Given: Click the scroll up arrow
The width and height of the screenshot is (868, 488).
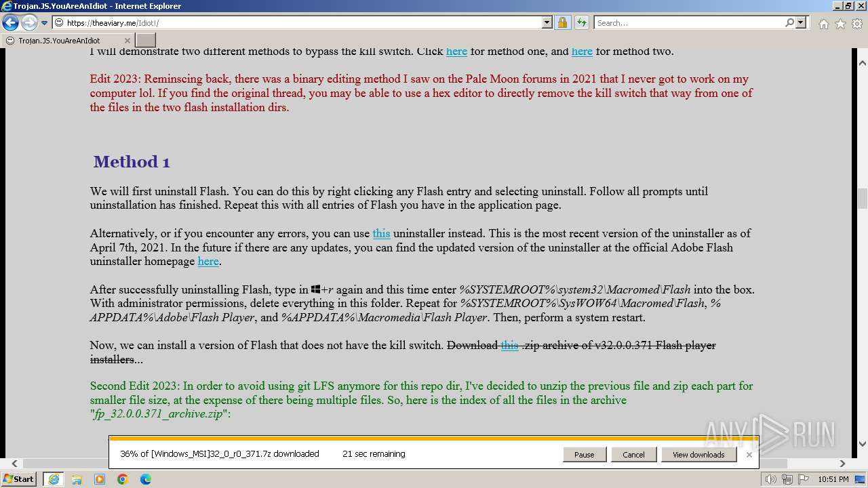Looking at the screenshot, I should (862, 62).
